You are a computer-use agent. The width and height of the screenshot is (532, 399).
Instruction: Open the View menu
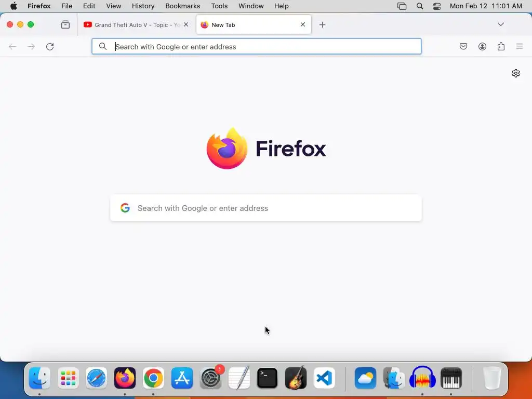[114, 6]
